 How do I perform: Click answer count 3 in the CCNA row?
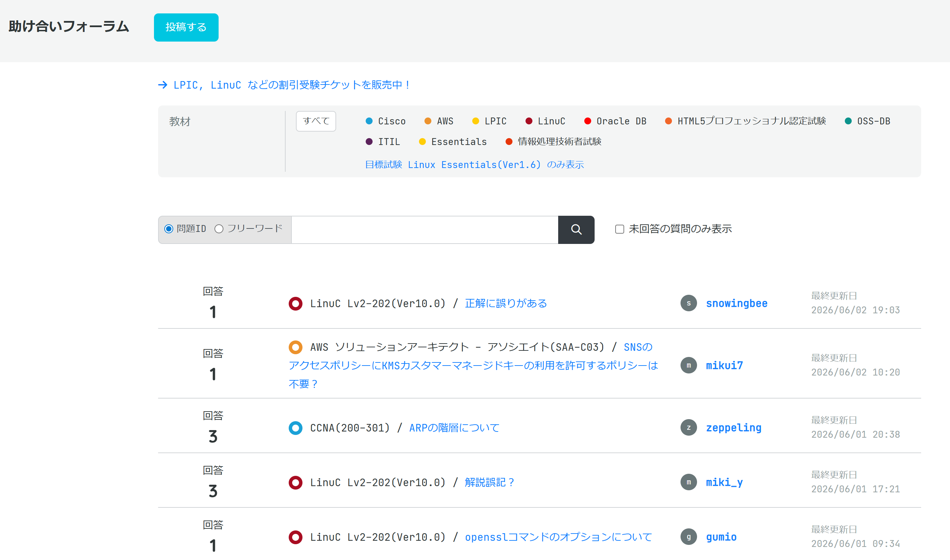[x=213, y=437]
